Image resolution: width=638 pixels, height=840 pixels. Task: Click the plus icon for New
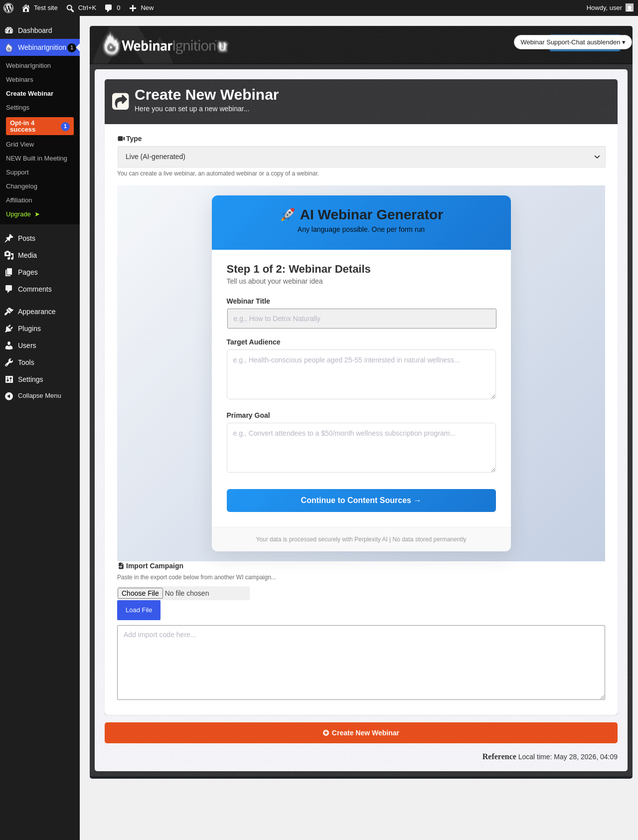point(133,8)
